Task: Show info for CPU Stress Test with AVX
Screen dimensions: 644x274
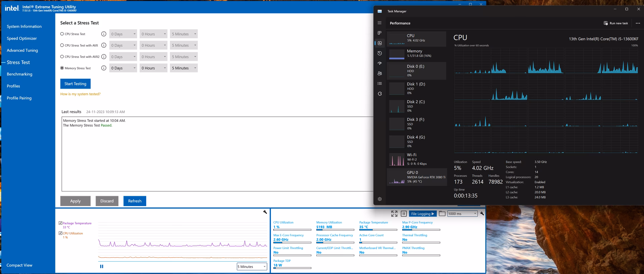Action: (x=104, y=45)
